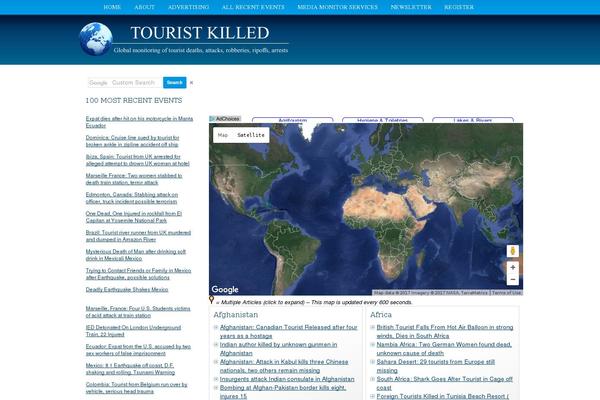Open the Register page
The height and width of the screenshot is (400, 600).
459,7
